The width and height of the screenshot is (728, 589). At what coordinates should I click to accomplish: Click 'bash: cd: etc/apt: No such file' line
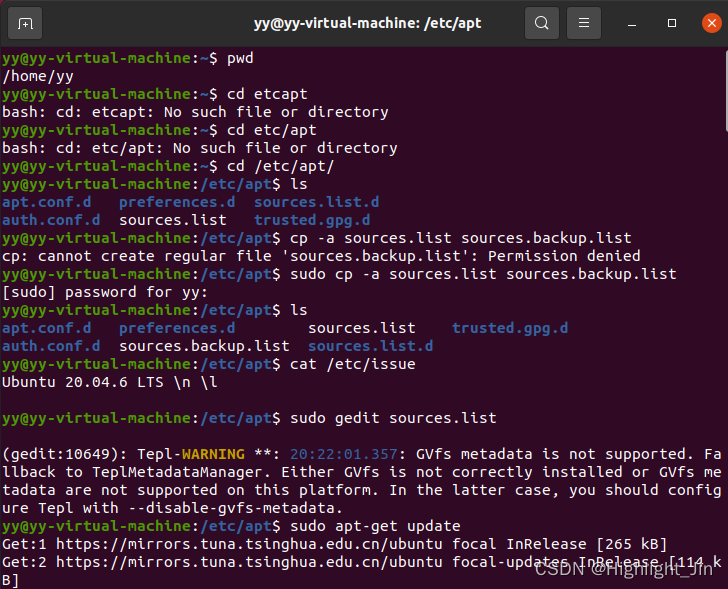200,148
